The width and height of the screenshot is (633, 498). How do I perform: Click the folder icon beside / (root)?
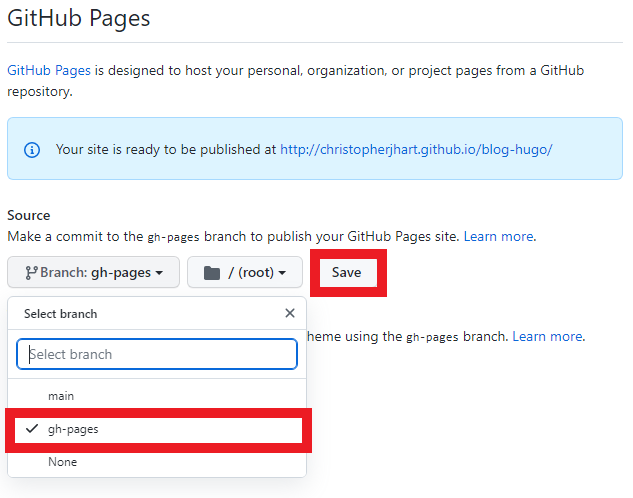[211, 273]
